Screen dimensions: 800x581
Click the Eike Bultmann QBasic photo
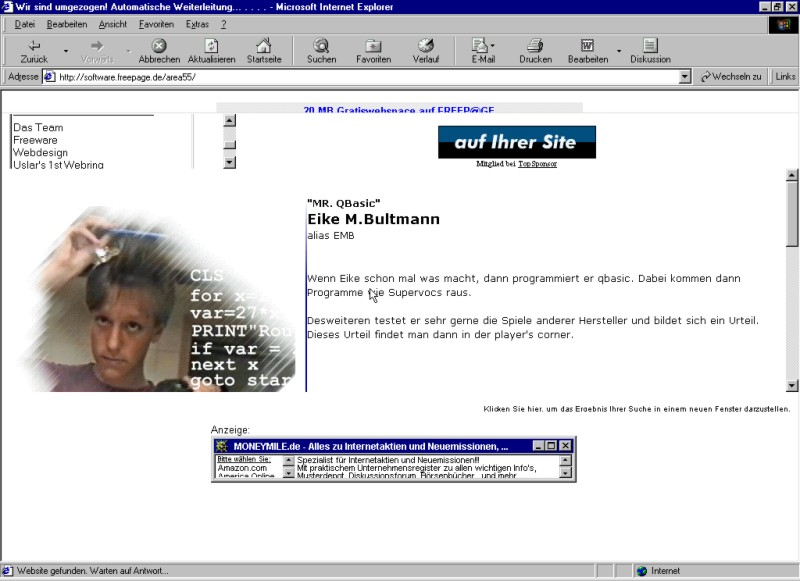click(158, 299)
